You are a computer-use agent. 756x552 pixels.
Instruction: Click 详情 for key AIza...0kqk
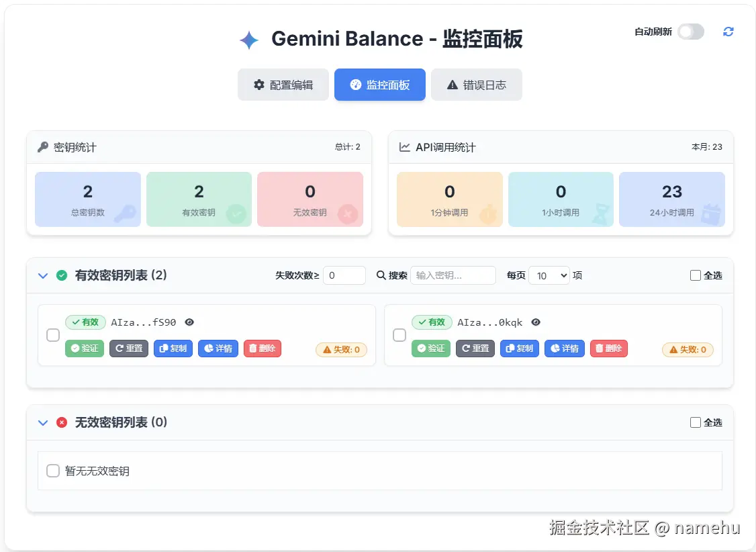(x=565, y=349)
